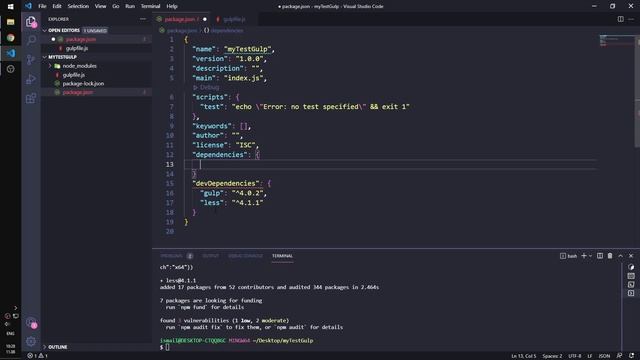
Task: Select first terminal instance in terminal list
Action: click(631, 267)
